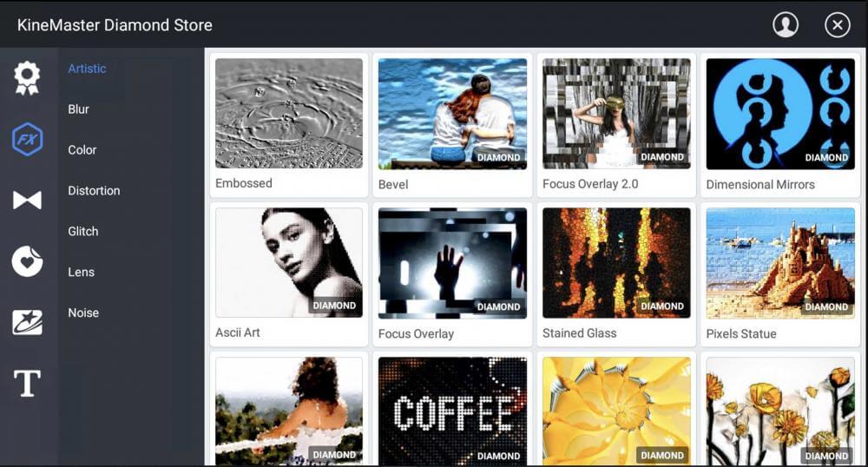This screenshot has height=467, width=868.
Task: Open the Stained Glass effect thumbnail
Action: coord(616,263)
